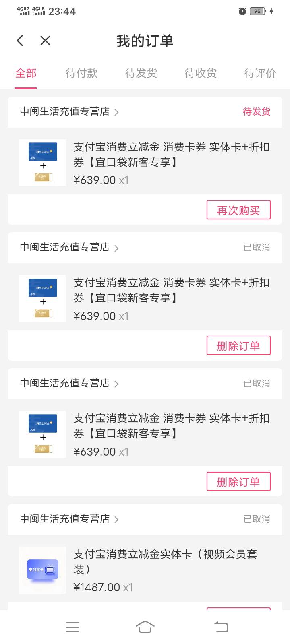Click 删除订单 on the third order
Viewport: 290px width, 644px height.
click(238, 482)
